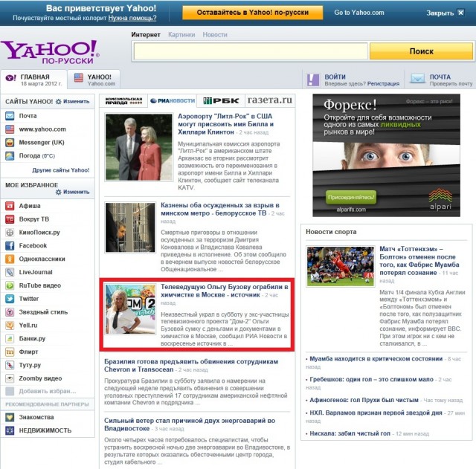
Task: Click the Другие сайты Yahoo! link
Action: [61, 170]
